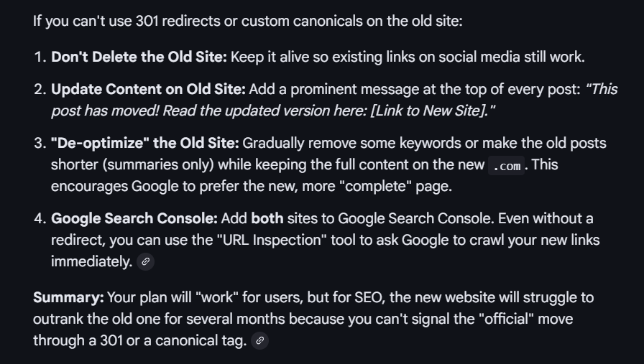Viewport: 644px width, 364px height.
Task: Click the phrase "(summaries only)"
Action: coord(158,165)
